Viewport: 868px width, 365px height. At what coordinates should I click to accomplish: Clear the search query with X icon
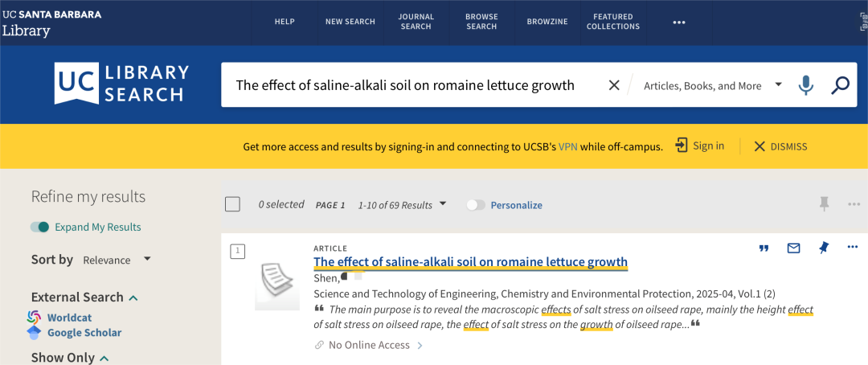click(x=614, y=85)
